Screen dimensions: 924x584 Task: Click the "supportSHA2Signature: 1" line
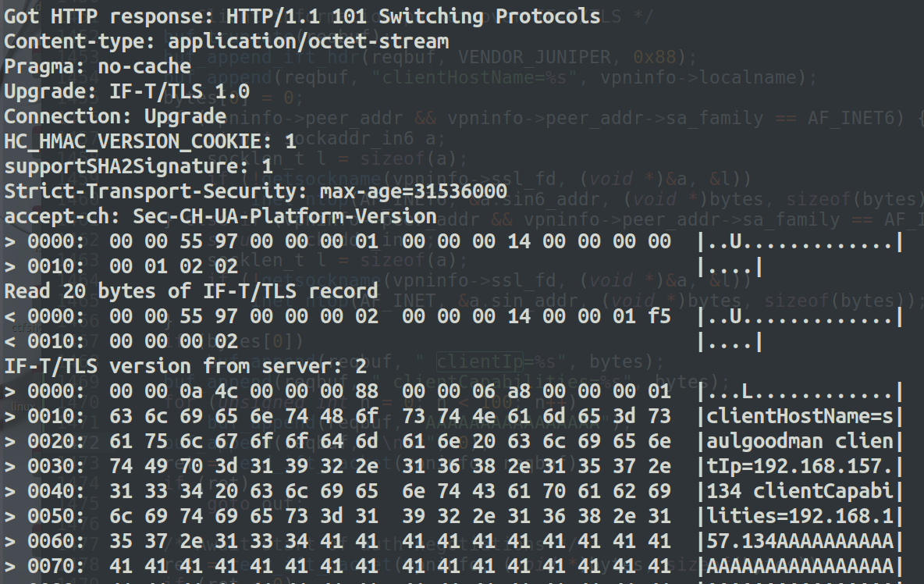click(x=139, y=166)
